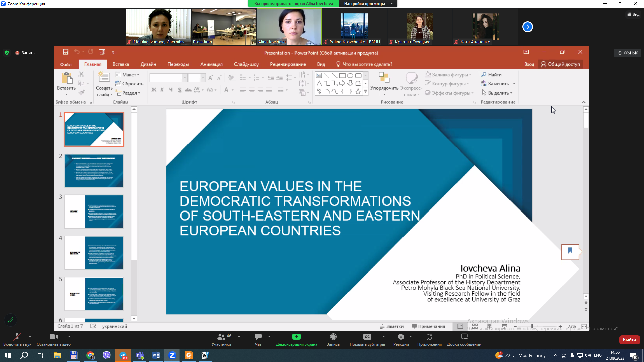
Task: Click the Show subtitles CC icon
Action: coord(367,337)
